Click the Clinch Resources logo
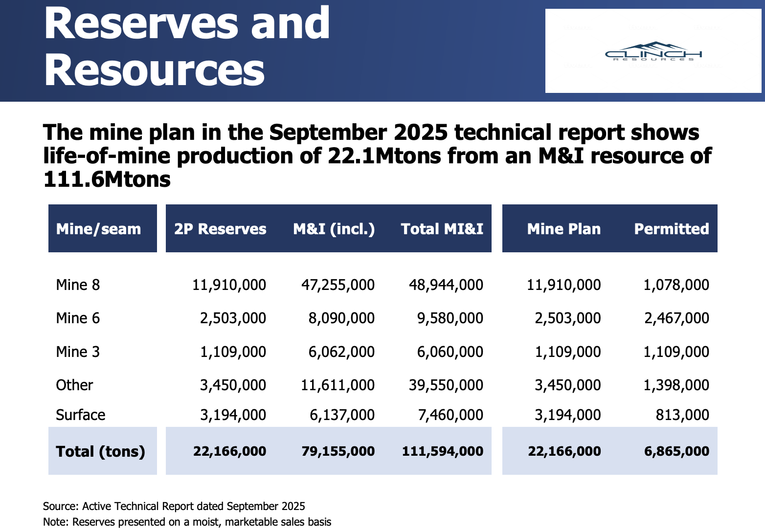This screenshot has height=532, width=765. pyautogui.click(x=653, y=52)
